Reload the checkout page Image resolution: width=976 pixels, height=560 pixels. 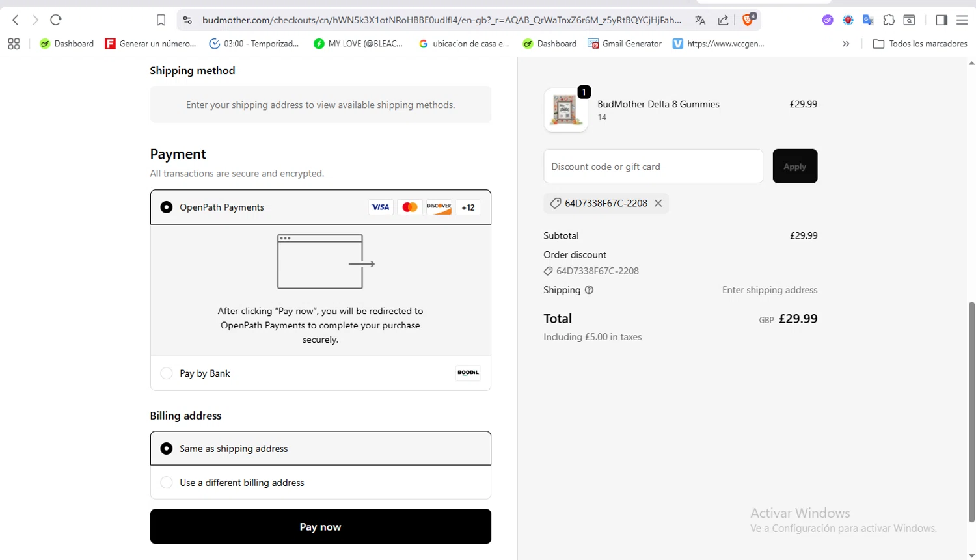[56, 20]
